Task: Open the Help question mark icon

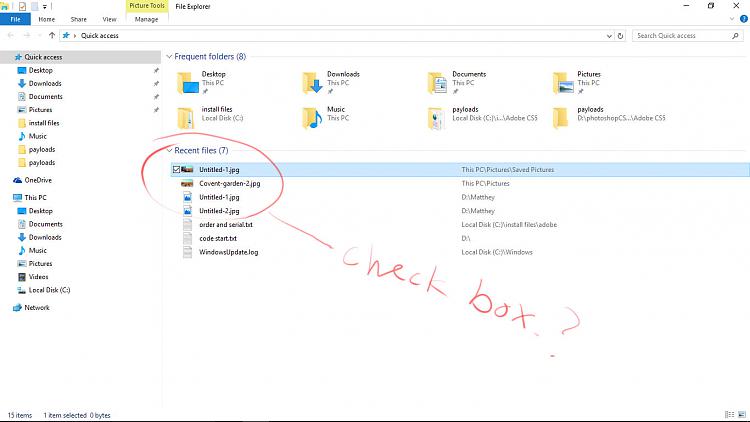Action: pyautogui.click(x=744, y=19)
